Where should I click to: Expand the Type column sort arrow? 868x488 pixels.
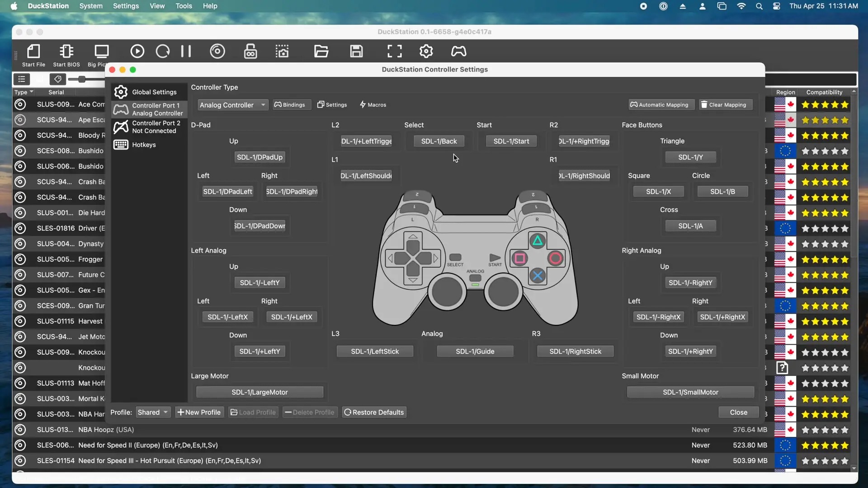pyautogui.click(x=31, y=92)
